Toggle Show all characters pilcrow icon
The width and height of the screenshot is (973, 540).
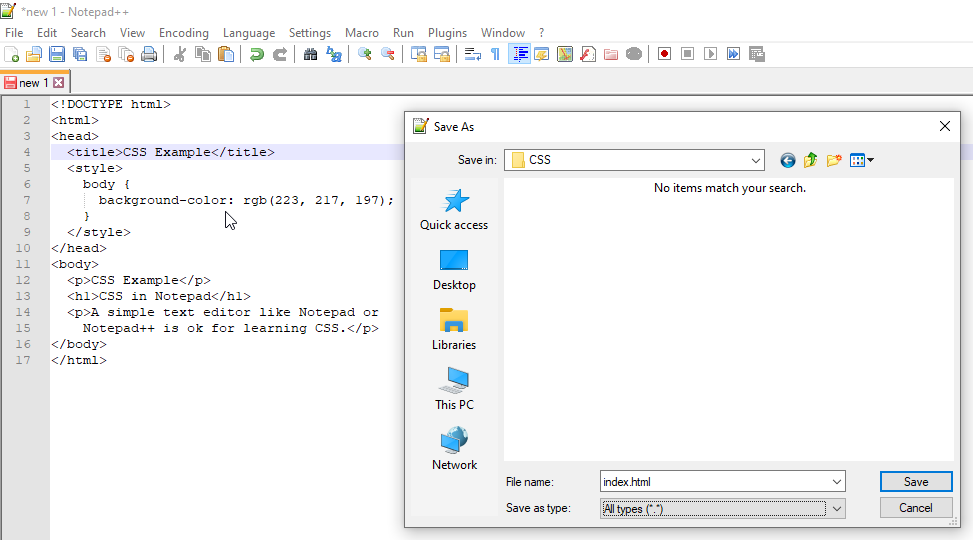click(x=495, y=55)
